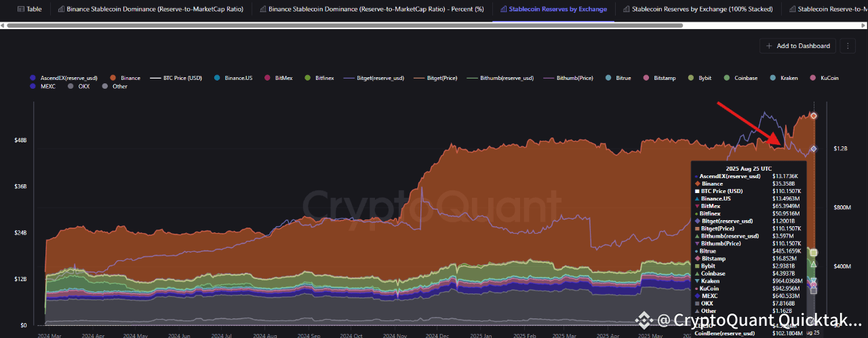The image size is (868, 338).
Task: Toggle the BitMex legend entry
Action: tap(279, 78)
